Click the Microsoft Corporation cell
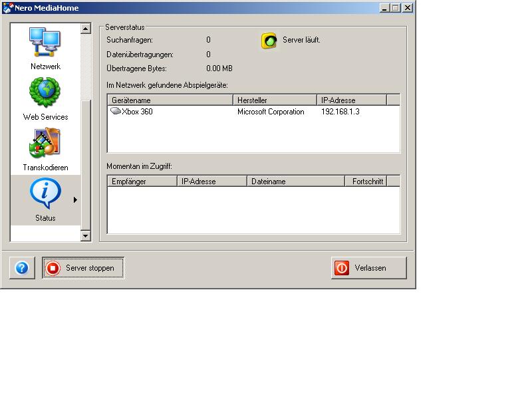532x399 pixels. pyautogui.click(x=271, y=112)
